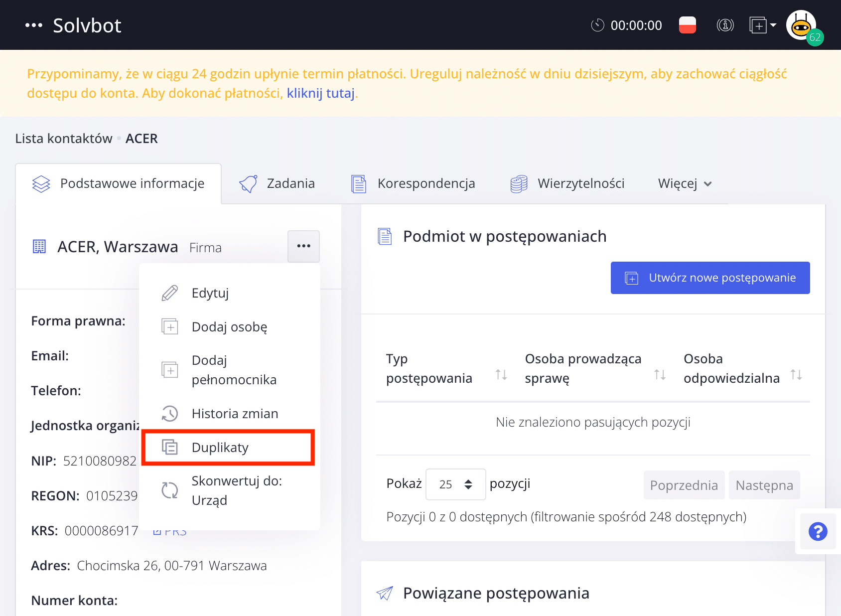Click the 'kliknij tutaj' payment link
Image resolution: width=841 pixels, height=616 pixels.
(320, 93)
